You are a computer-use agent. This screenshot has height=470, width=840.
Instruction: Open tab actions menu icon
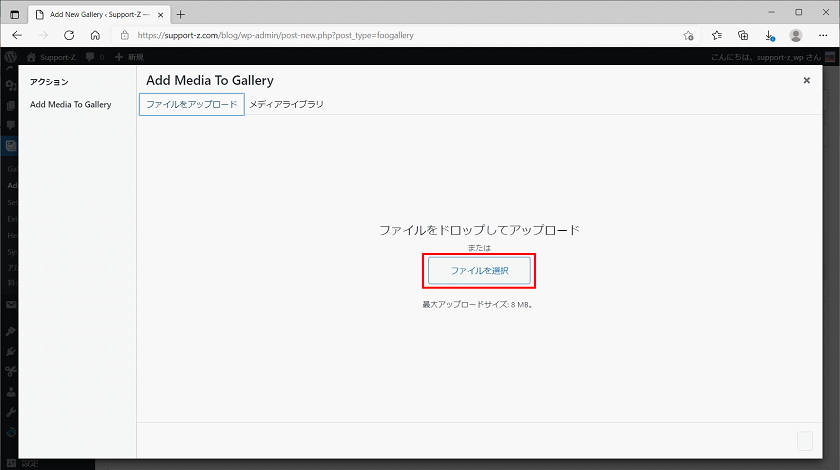click(x=15, y=14)
